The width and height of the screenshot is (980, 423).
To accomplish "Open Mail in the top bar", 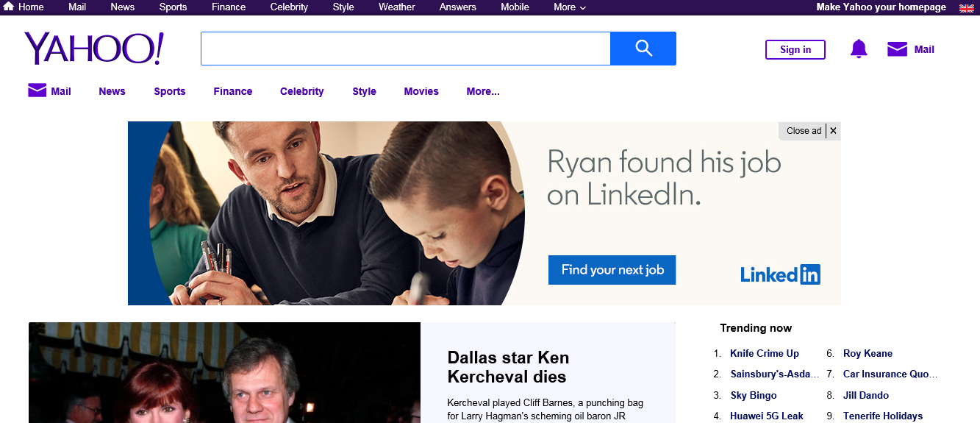I will pyautogui.click(x=77, y=7).
